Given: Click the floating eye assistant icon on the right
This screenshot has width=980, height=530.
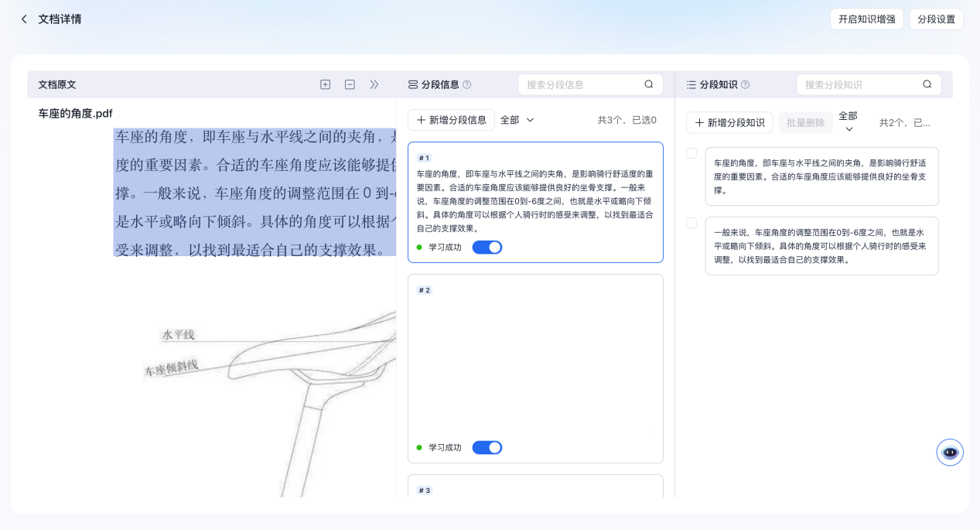Looking at the screenshot, I should coord(950,452).
